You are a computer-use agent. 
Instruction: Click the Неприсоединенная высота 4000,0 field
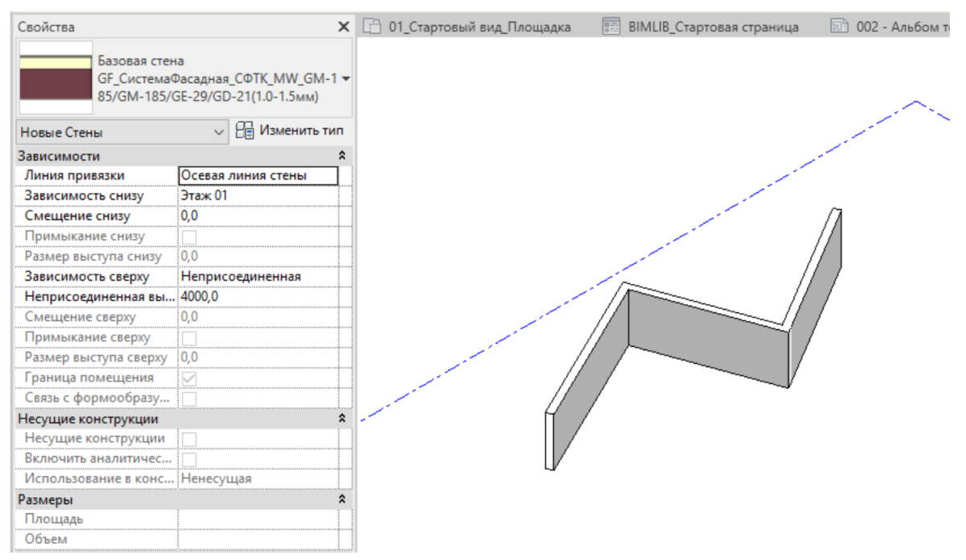258,297
